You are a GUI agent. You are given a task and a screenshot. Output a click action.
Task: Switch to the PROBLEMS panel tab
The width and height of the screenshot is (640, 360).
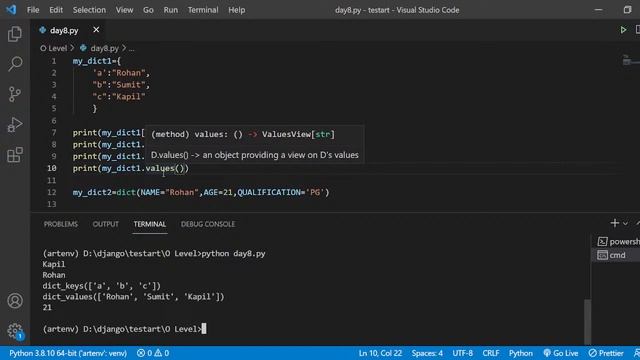click(60, 224)
